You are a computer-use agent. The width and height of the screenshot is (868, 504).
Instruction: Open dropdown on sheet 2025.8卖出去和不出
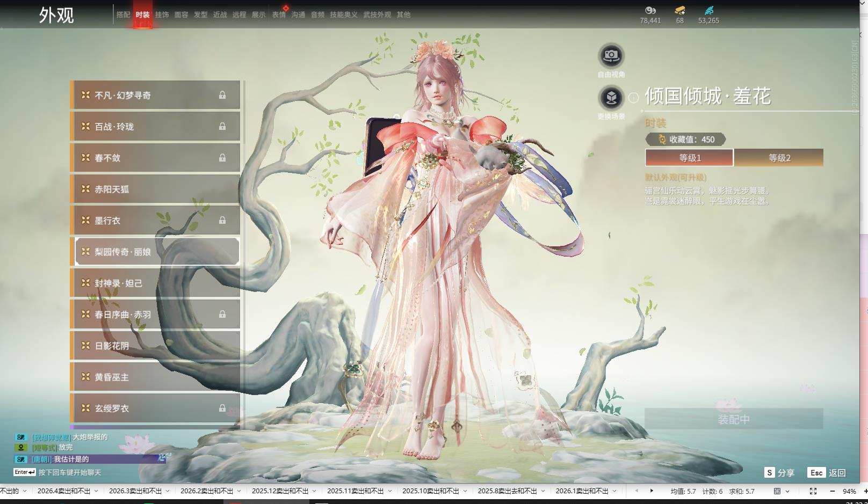(542, 491)
